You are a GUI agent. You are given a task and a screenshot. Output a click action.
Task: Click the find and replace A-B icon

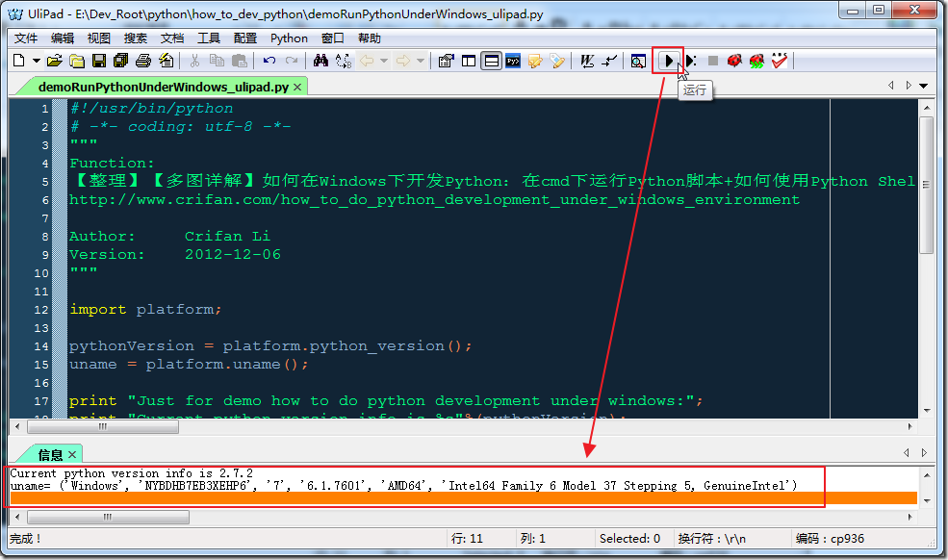pos(344,61)
